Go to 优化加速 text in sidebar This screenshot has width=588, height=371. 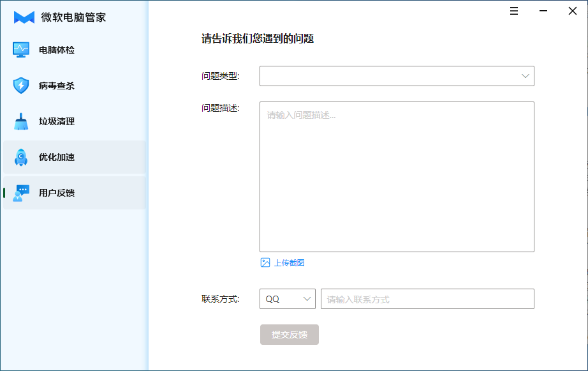57,157
